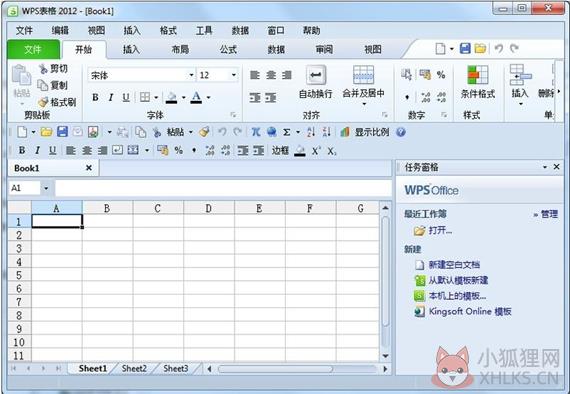
Task: Click the Save floppy disk icon in toolbar
Action: 62,132
